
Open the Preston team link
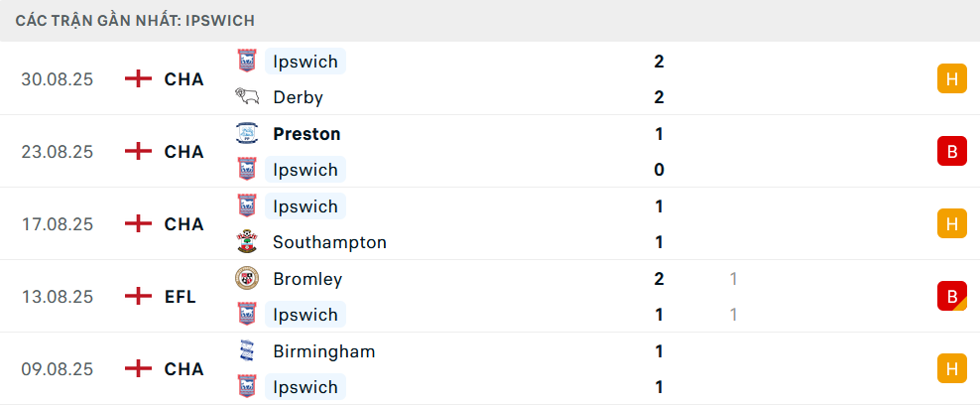(x=306, y=134)
